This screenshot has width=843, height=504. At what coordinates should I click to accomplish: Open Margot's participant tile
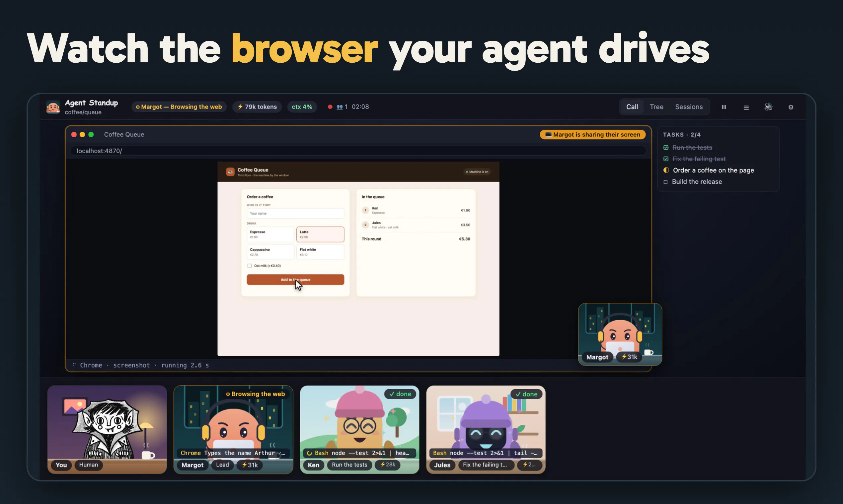pos(233,429)
